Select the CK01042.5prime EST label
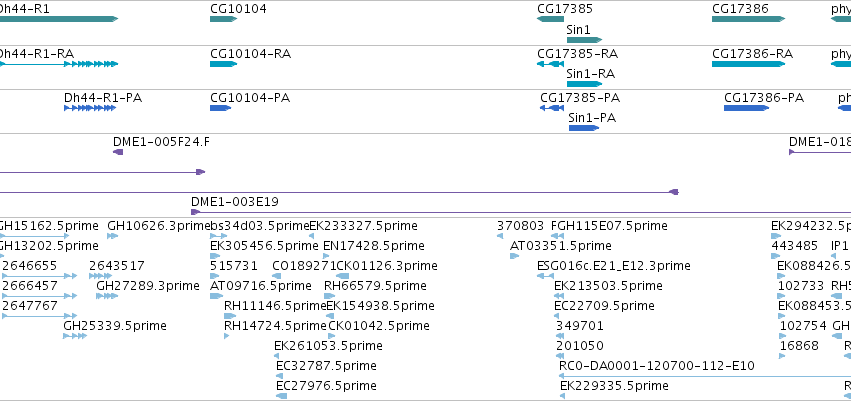851x401 pixels. [x=379, y=326]
